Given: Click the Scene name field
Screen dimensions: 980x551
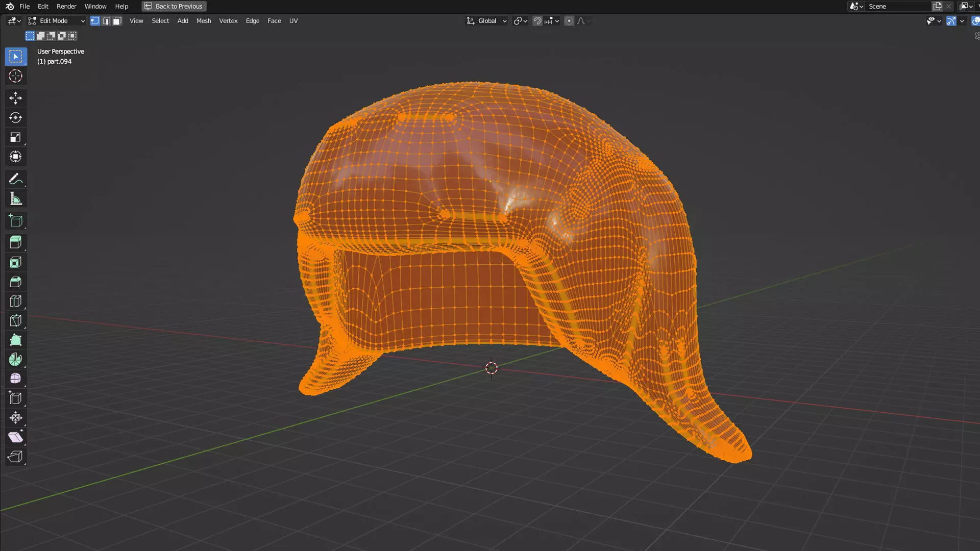Looking at the screenshot, I should click(x=896, y=6).
